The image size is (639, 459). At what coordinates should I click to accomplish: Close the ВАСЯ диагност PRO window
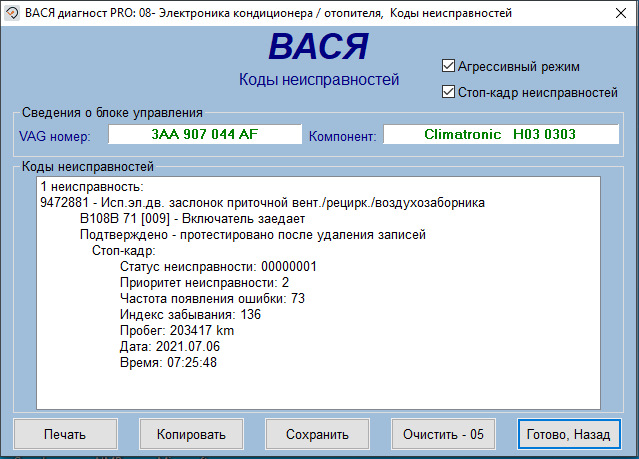pyautogui.click(x=621, y=13)
